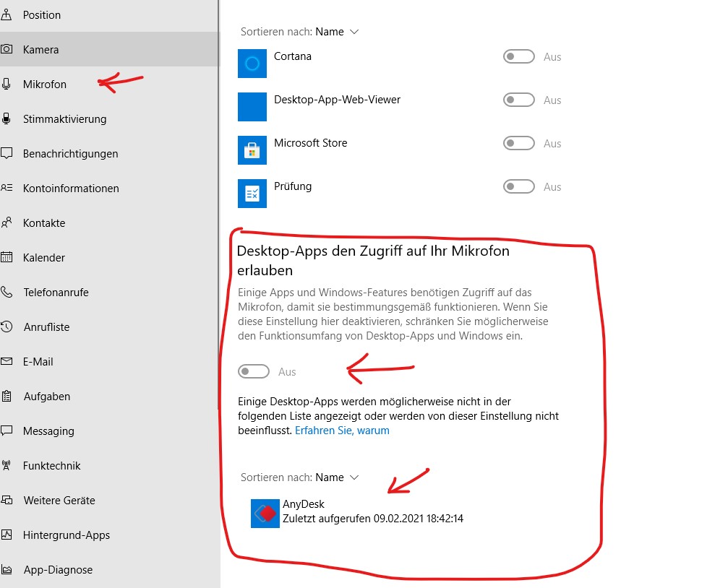Image resolution: width=715 pixels, height=588 pixels.
Task: Click the Kontoinformationen account icon
Action: [x=7, y=188]
